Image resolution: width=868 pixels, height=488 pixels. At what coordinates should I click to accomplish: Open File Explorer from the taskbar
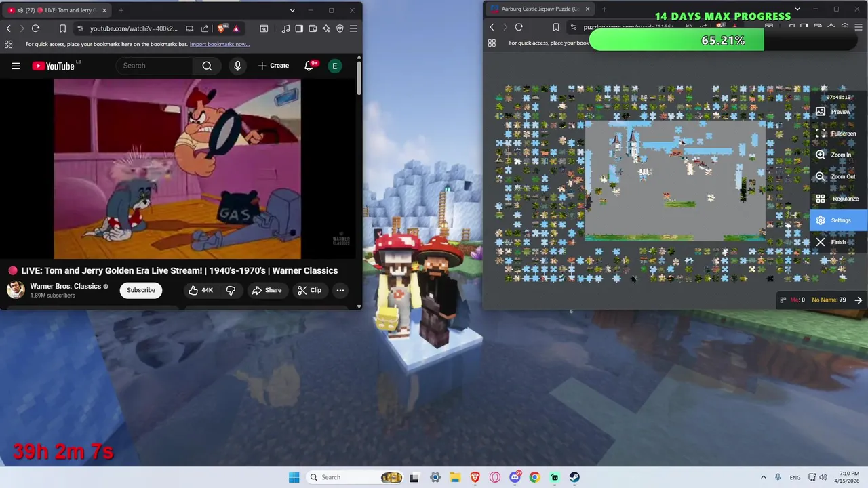[x=455, y=477]
